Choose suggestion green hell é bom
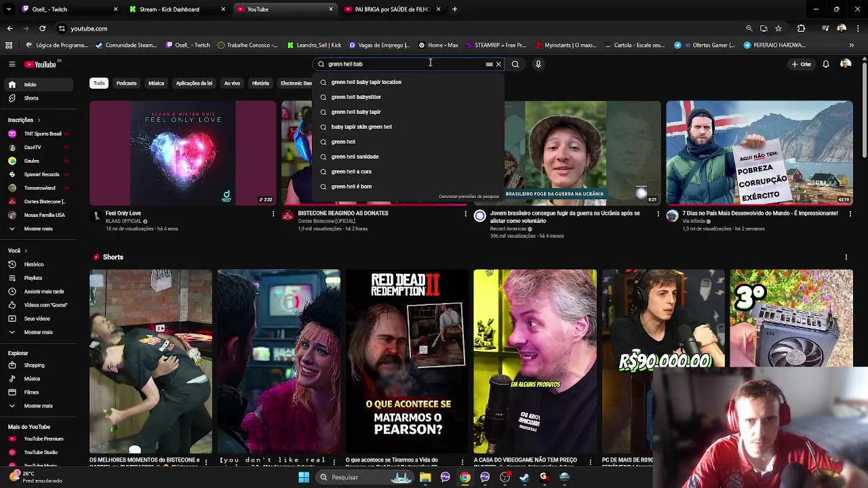 (408, 187)
